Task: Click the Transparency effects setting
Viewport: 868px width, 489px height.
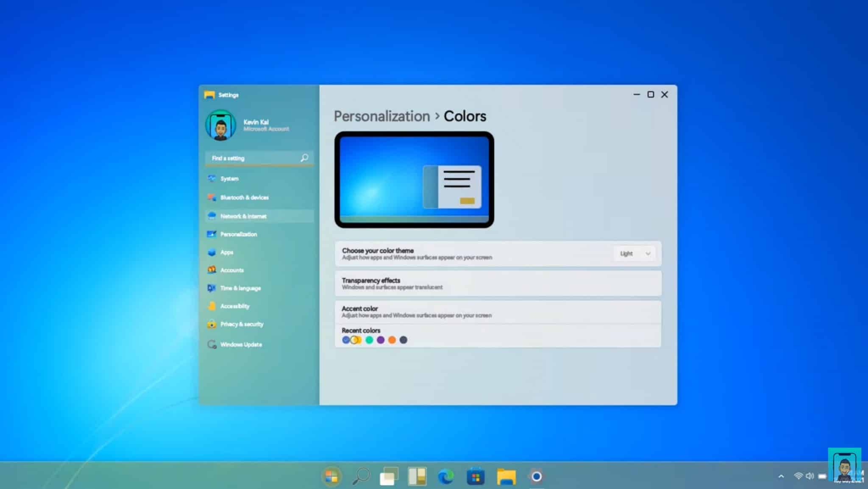Action: [498, 283]
